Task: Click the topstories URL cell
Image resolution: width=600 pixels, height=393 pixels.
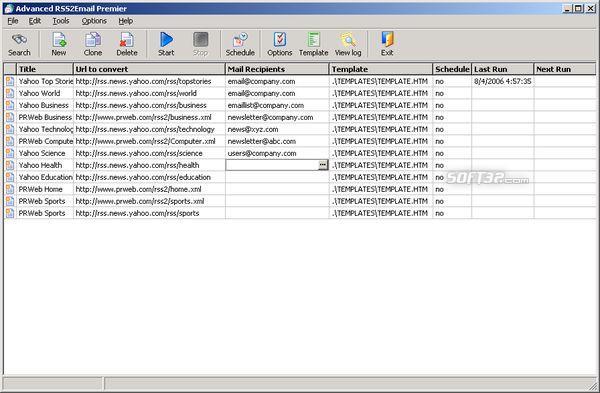Action: coord(149,81)
